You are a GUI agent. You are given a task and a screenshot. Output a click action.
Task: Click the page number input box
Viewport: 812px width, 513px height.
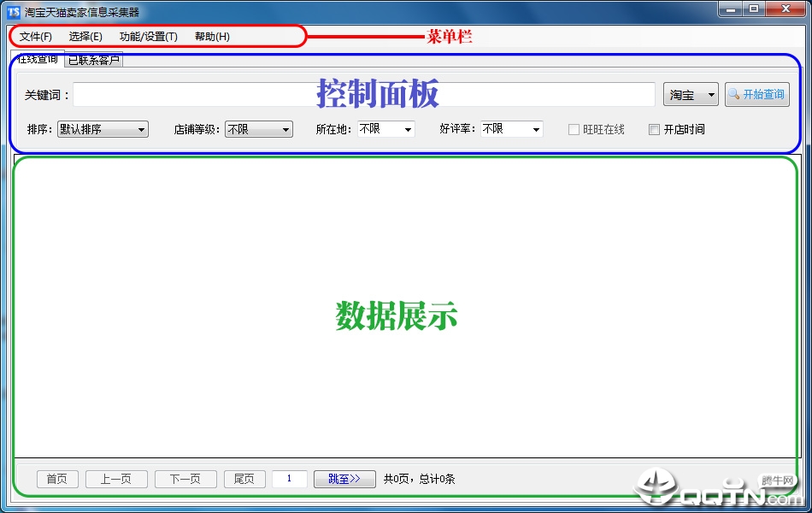(290, 479)
